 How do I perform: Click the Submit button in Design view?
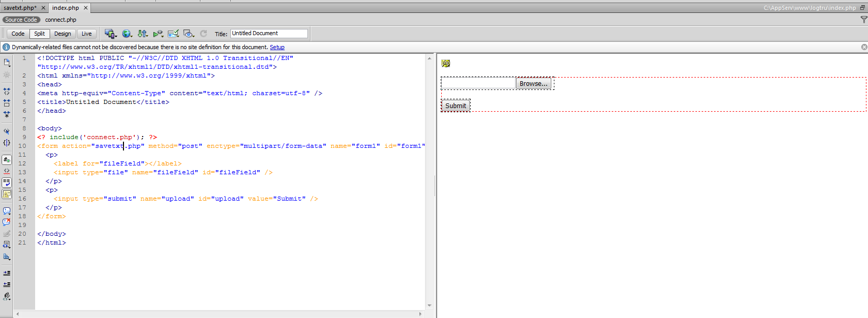(x=456, y=105)
